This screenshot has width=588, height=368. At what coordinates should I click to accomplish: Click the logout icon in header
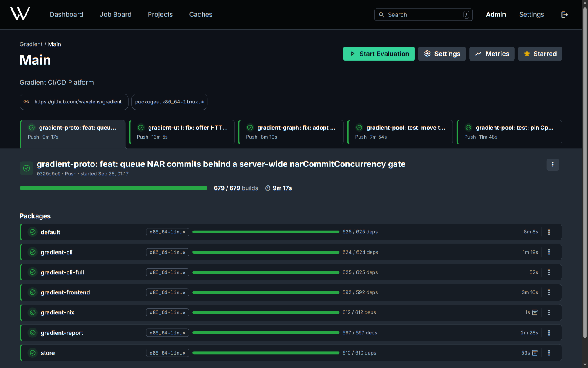(564, 15)
